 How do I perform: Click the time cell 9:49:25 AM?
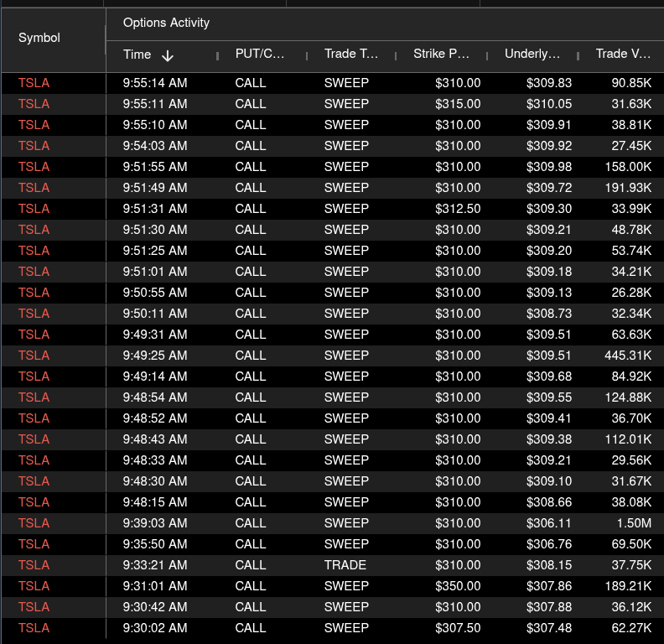tap(155, 356)
